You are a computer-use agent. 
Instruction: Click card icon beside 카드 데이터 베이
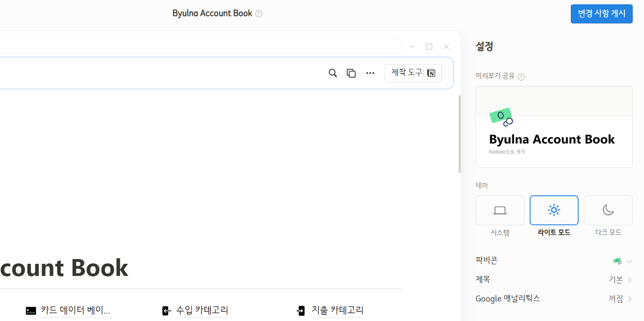tap(31, 311)
